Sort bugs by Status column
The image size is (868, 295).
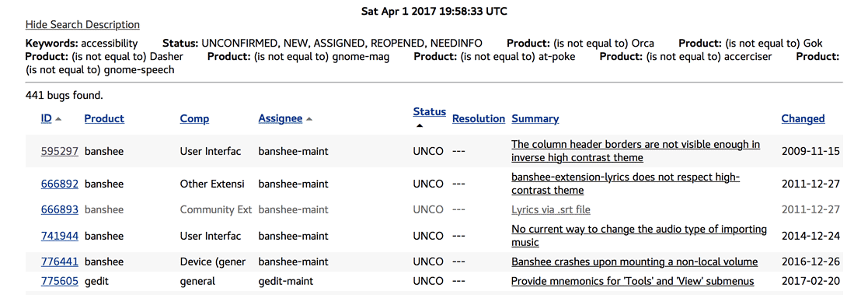click(430, 112)
